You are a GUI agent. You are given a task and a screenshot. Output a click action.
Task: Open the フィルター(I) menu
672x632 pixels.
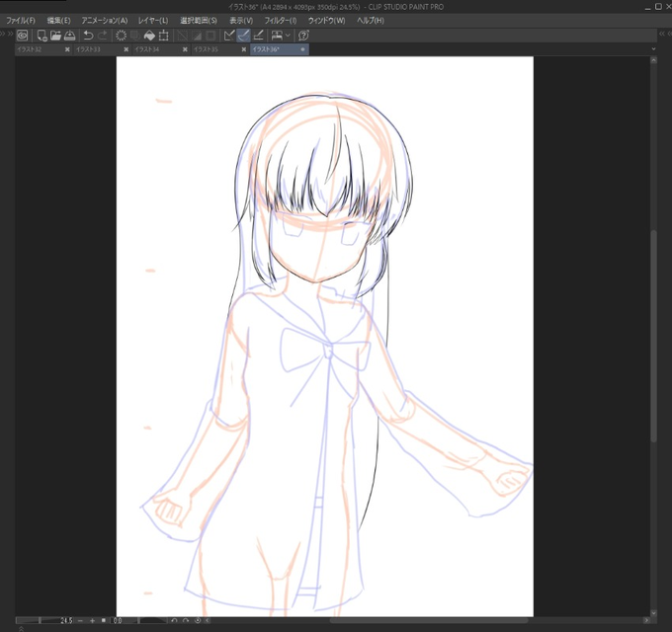point(281,21)
